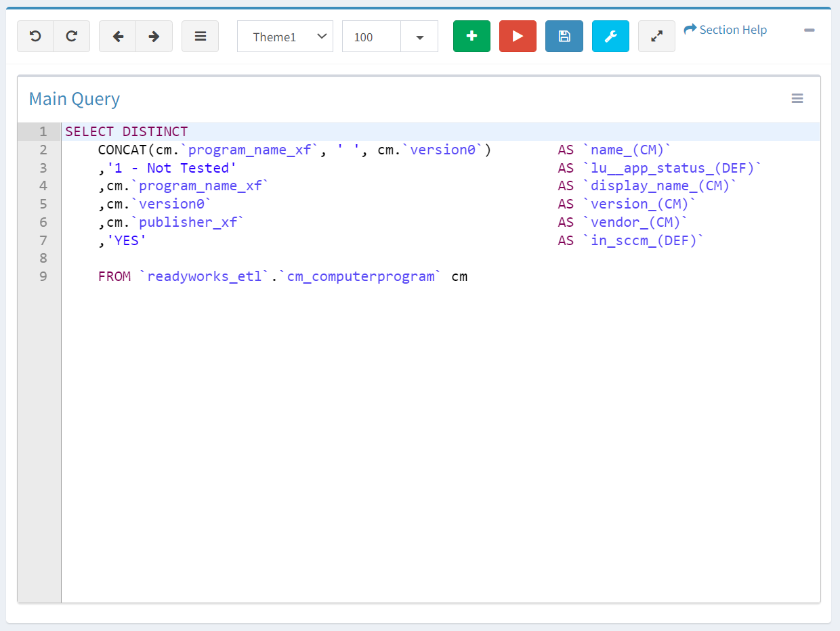The width and height of the screenshot is (840, 631).
Task: Click line number 9 in gutter
Action: pos(43,276)
